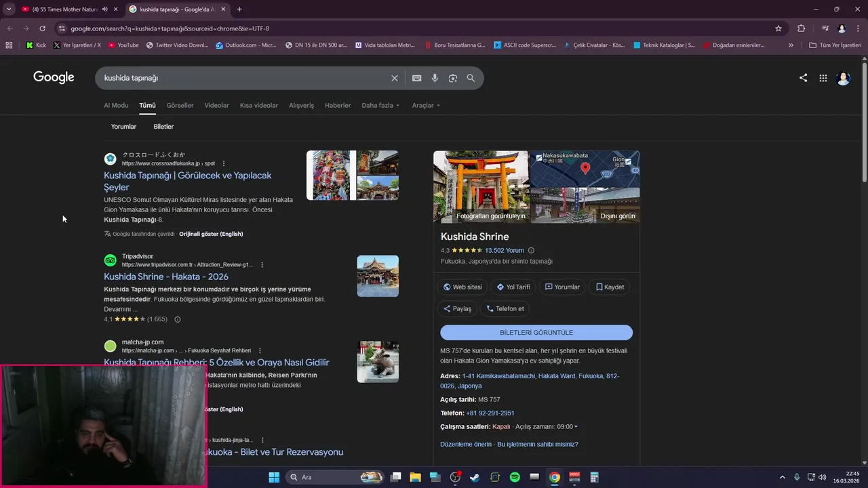The image size is (868, 488).
Task: Click the Yol Tarifi button
Action: click(513, 287)
